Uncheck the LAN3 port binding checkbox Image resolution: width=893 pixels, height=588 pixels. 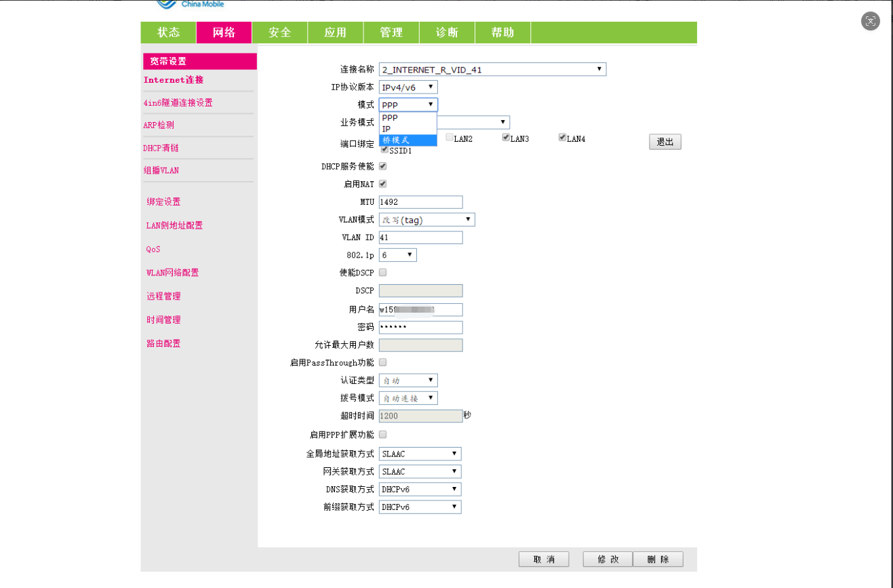506,138
